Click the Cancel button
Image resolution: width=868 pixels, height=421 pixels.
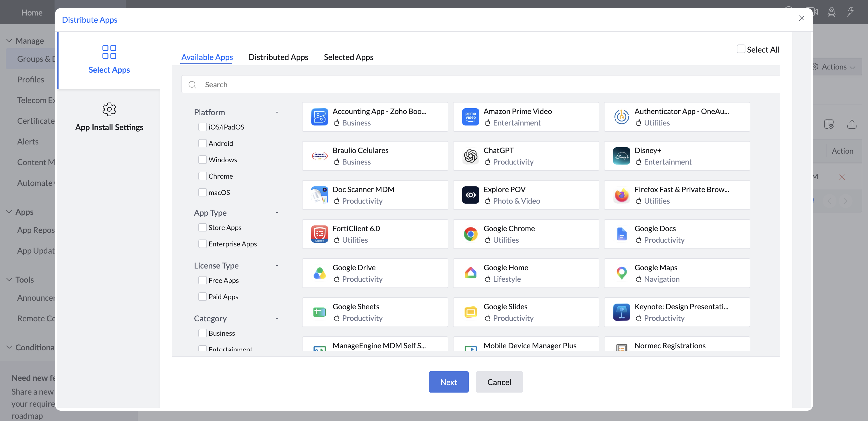(499, 382)
